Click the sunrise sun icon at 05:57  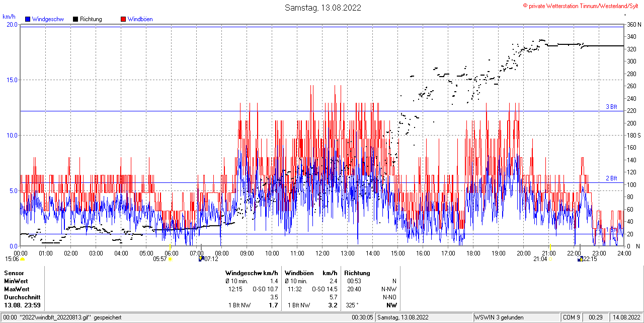pos(171,259)
